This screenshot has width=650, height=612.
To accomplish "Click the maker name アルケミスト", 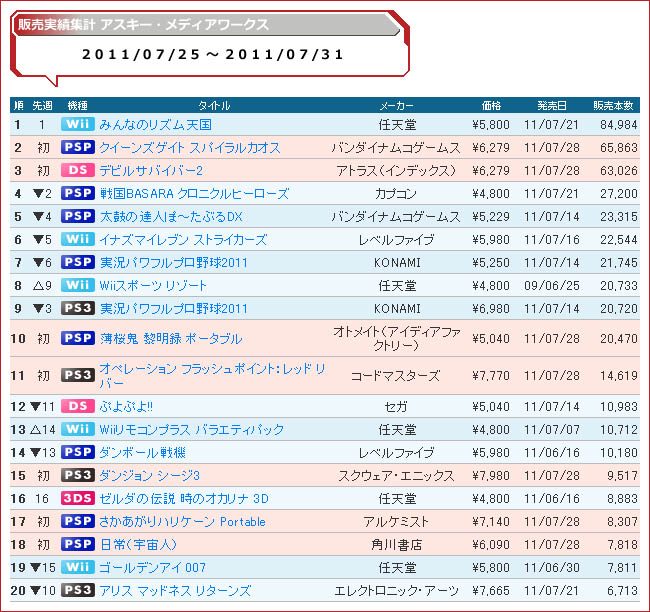I will click(396, 522).
